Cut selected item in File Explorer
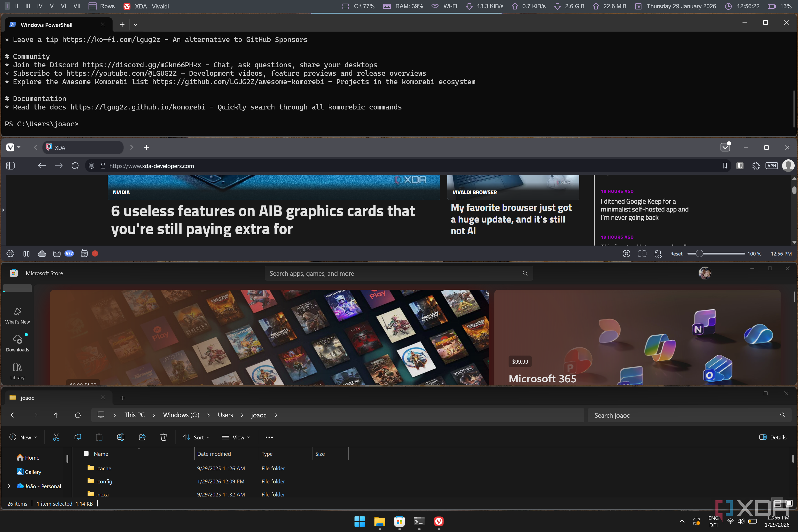This screenshot has width=798, height=532. tap(56, 437)
